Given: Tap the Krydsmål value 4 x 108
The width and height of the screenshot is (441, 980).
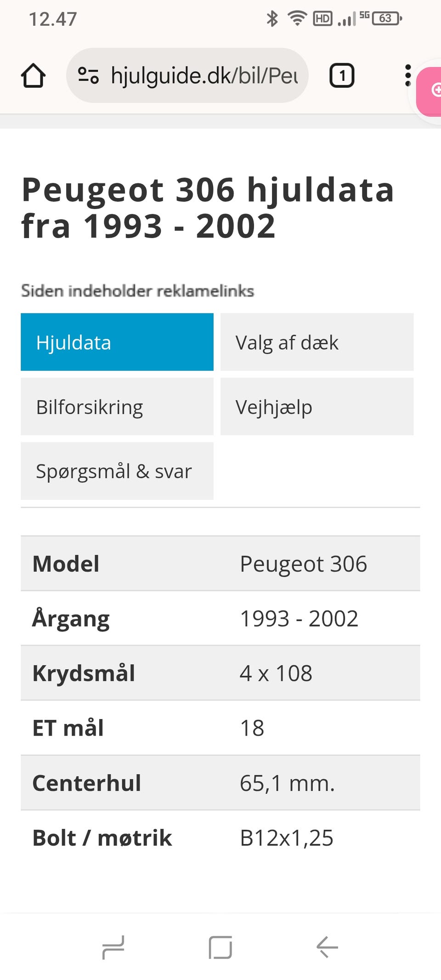Looking at the screenshot, I should [x=276, y=673].
